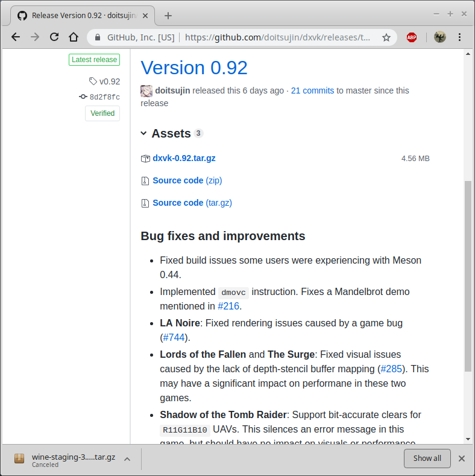This screenshot has height=476, width=475.
Task: Close the downloads bar
Action: click(462, 459)
